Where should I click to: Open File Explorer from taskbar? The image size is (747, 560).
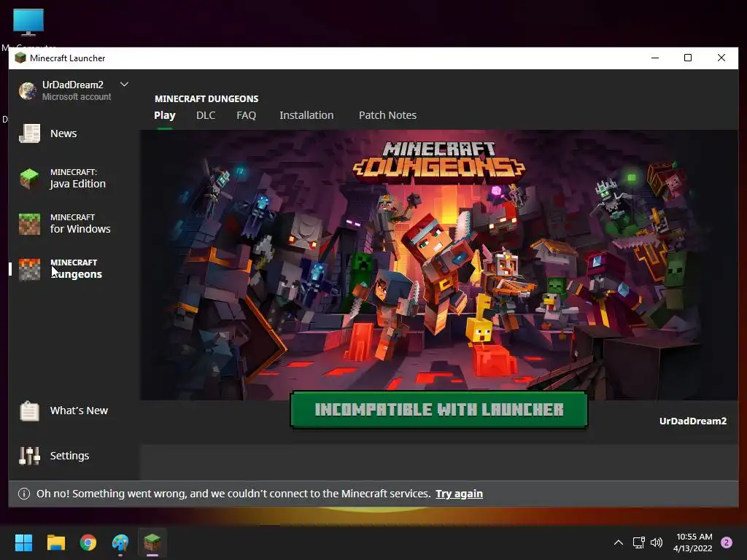(x=55, y=542)
